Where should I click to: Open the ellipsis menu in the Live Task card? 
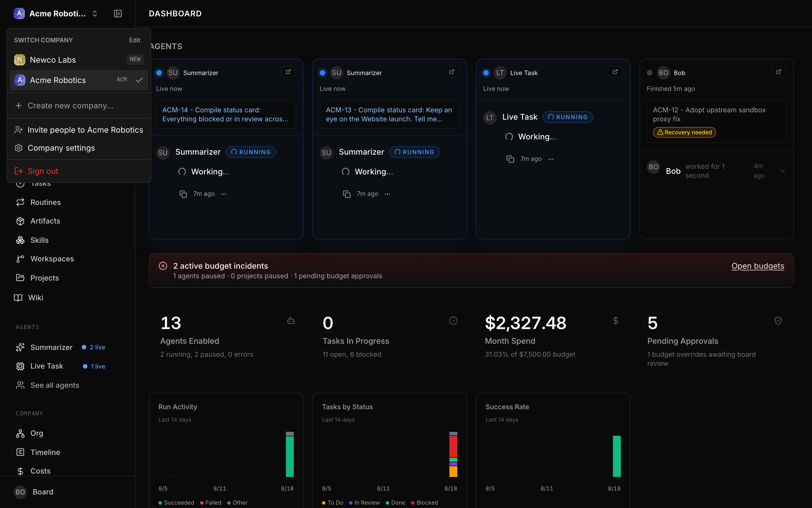click(x=551, y=159)
